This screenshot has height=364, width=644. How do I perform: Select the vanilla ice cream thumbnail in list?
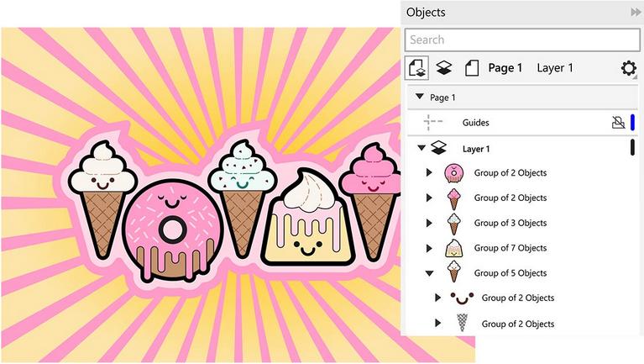454,272
